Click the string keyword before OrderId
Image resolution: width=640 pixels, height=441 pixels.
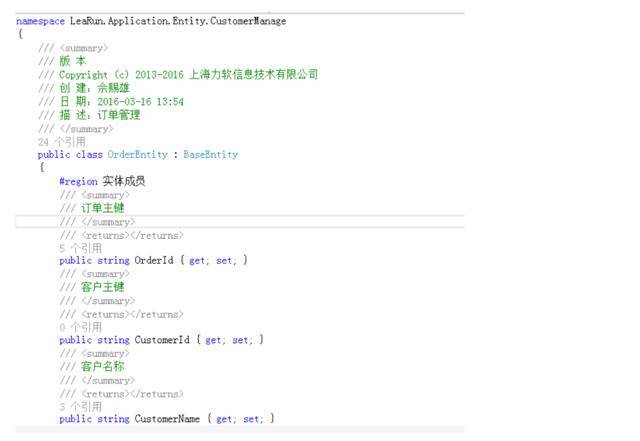point(113,261)
